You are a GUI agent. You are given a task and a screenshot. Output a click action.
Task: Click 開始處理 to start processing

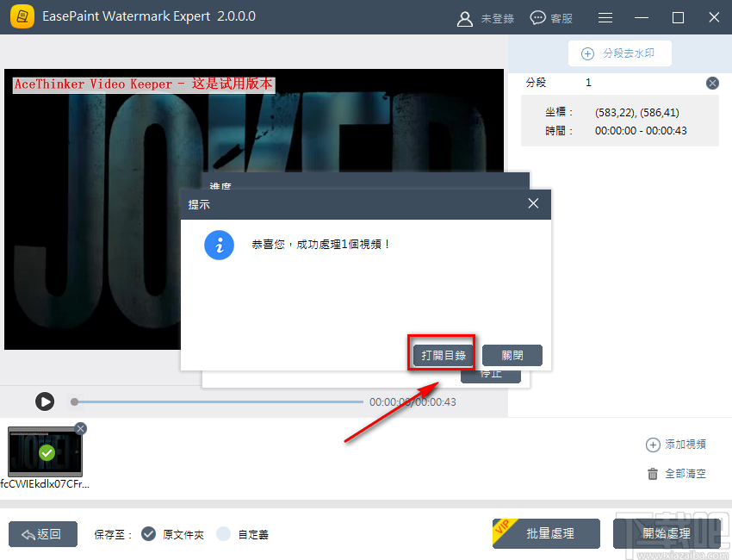[x=667, y=533]
